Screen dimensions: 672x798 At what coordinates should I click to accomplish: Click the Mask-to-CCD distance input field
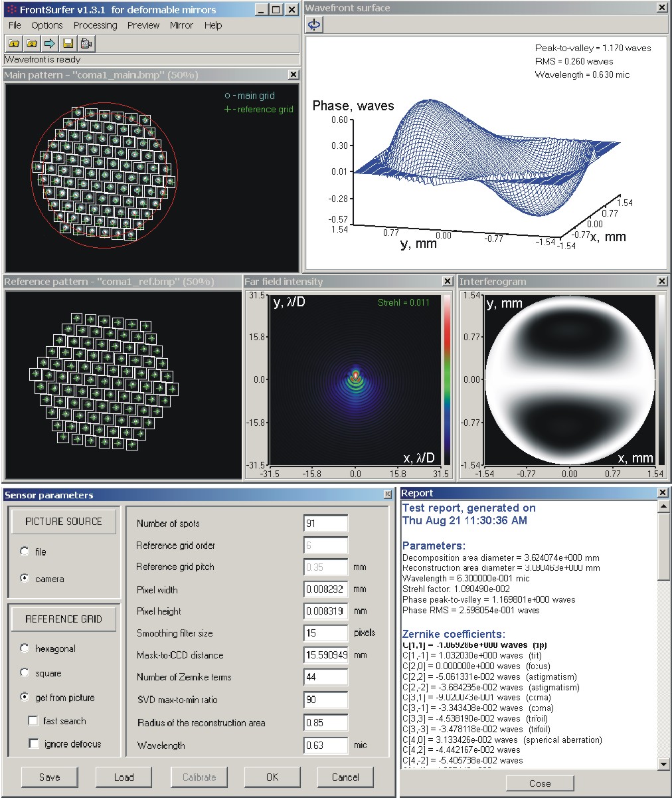[x=325, y=655]
